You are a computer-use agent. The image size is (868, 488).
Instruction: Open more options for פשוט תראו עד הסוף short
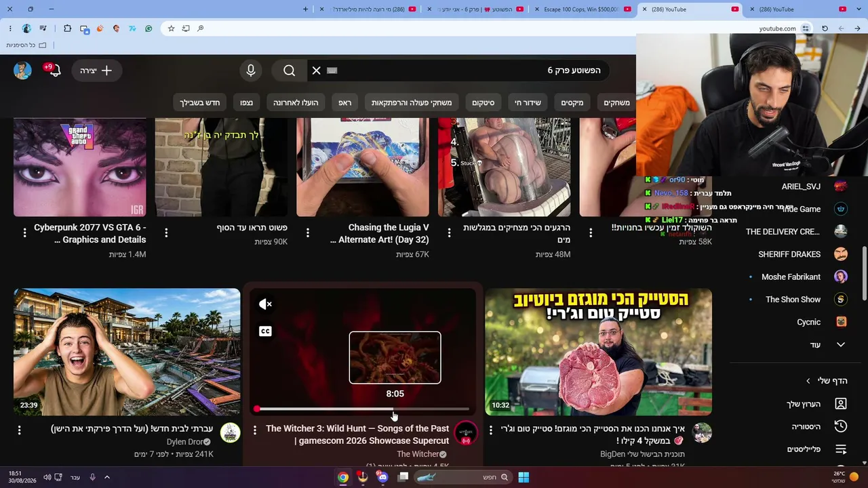tap(166, 232)
